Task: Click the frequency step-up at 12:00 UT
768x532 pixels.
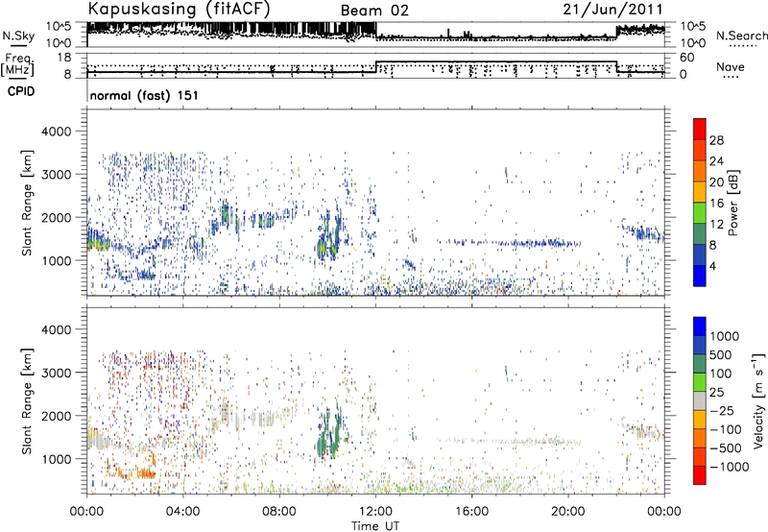Action: tap(375, 67)
